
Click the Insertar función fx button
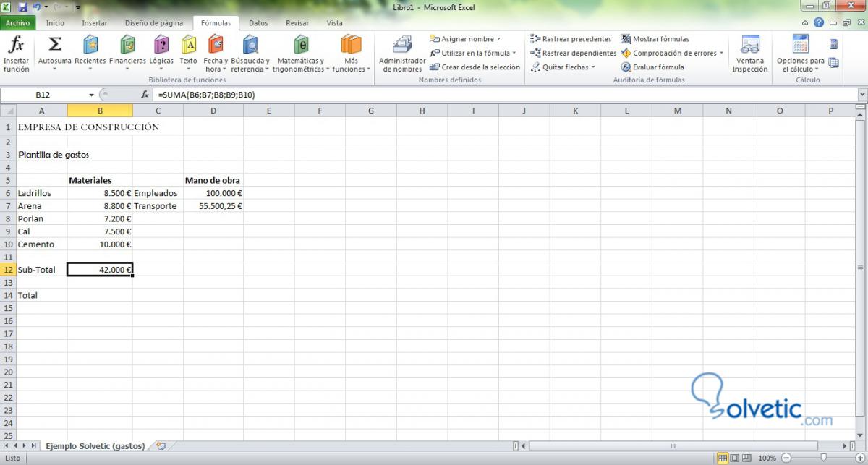[x=16, y=54]
